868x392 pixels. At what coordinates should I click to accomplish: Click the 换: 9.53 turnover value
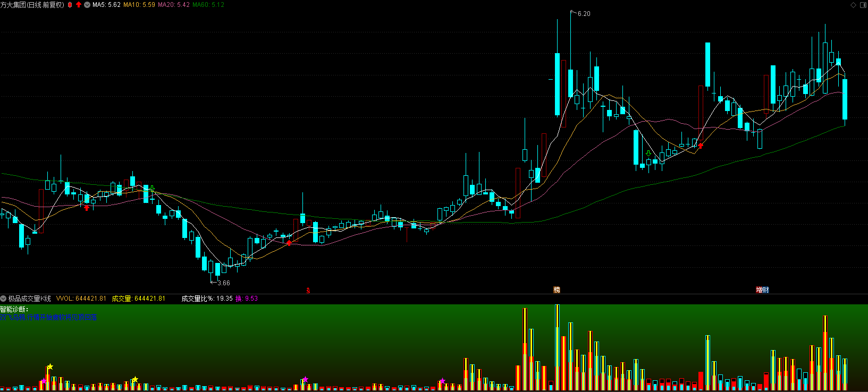[x=247, y=299]
